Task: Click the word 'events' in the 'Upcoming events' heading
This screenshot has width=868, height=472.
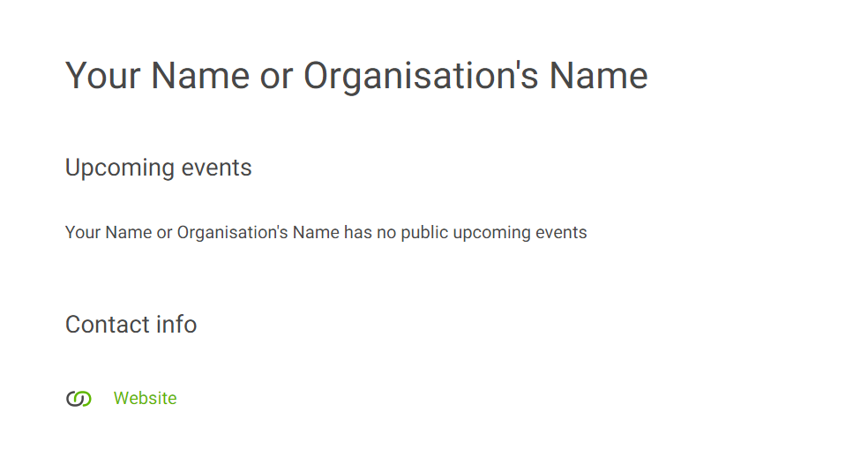Action: pyautogui.click(x=216, y=168)
